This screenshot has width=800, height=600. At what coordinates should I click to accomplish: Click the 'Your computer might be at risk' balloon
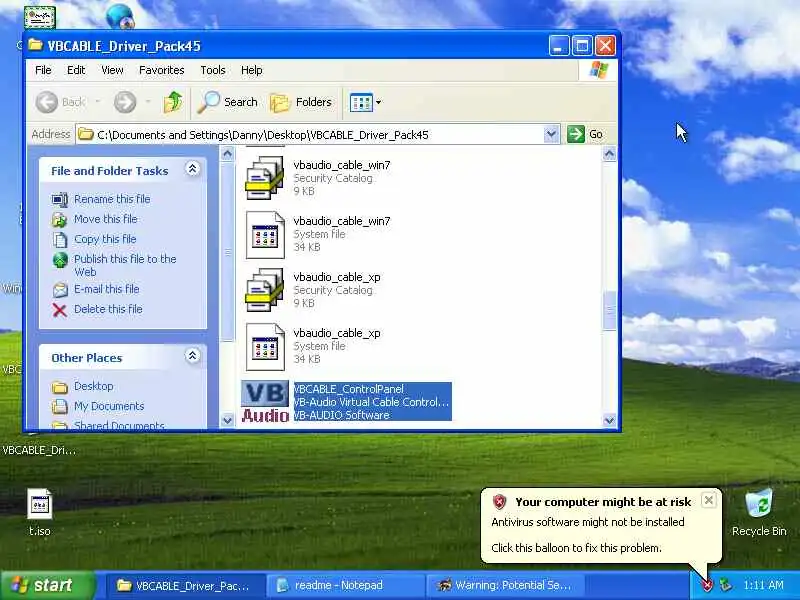(601, 526)
